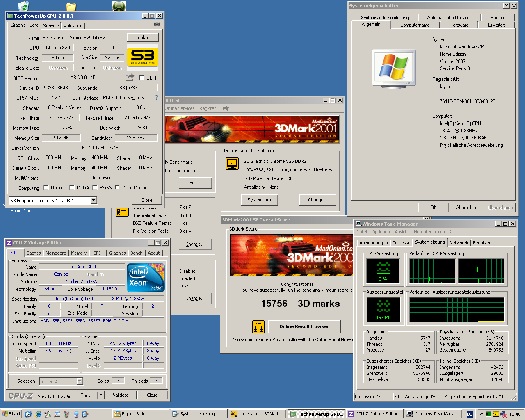This screenshot has height=420, width=525.
Task: Switch to the Sensors tab in GPU-Z
Action: (51, 26)
